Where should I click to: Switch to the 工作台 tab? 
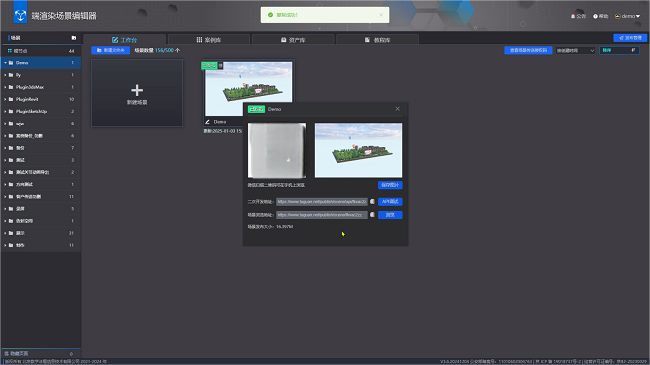124,40
